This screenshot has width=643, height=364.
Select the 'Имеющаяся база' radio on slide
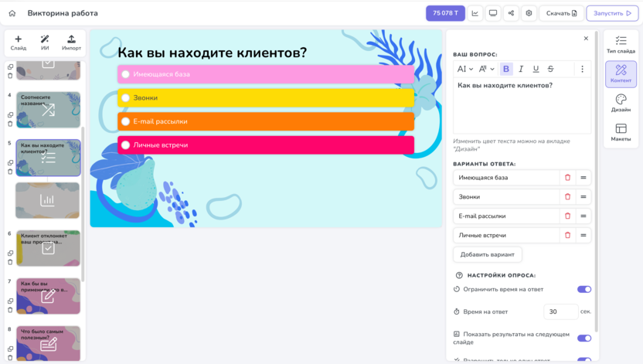(125, 74)
